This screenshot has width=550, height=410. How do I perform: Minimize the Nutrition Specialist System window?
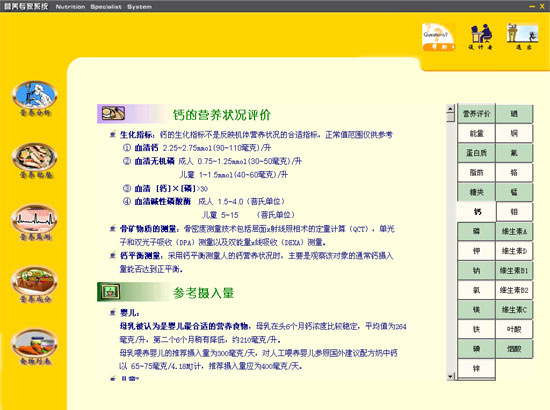(532, 6)
